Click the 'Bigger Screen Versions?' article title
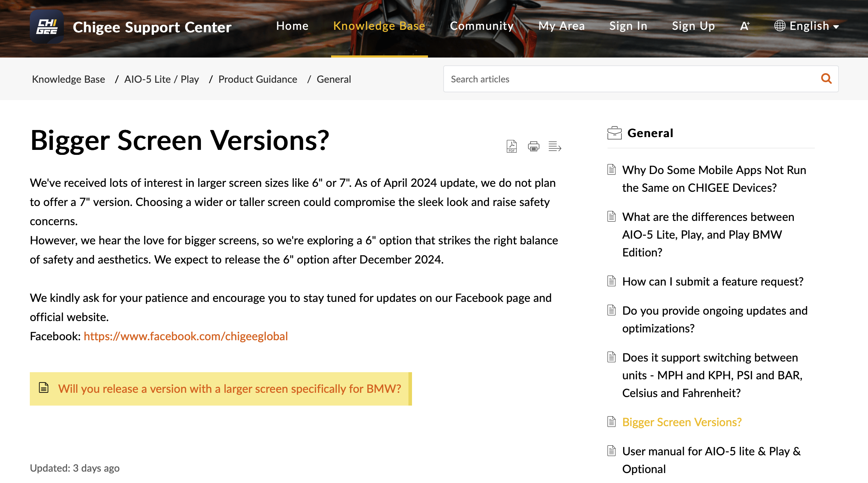Viewport: 868px width, 483px height. pos(180,140)
